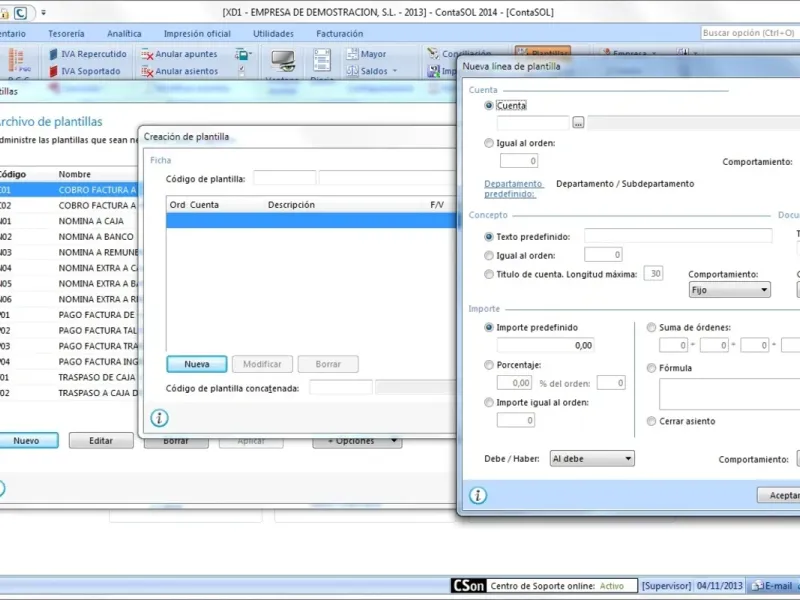Screen dimensions: 800x600
Task: Open the Facturación menu tab
Action: click(340, 34)
